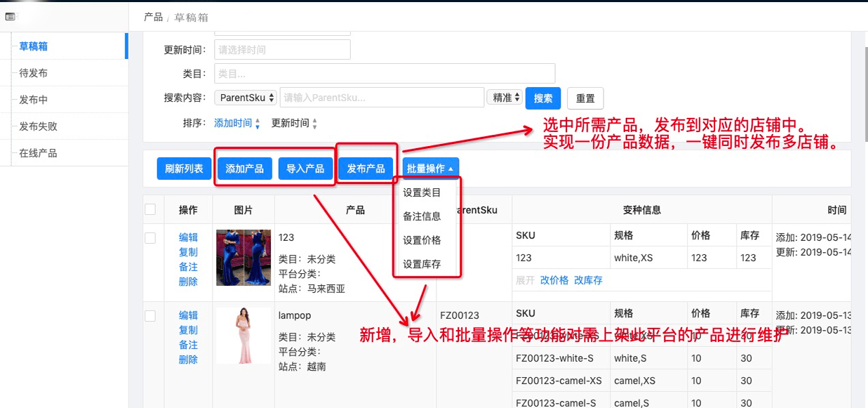Click the sidebar collapse menu icon
This screenshot has width=868, height=408.
(x=10, y=17)
